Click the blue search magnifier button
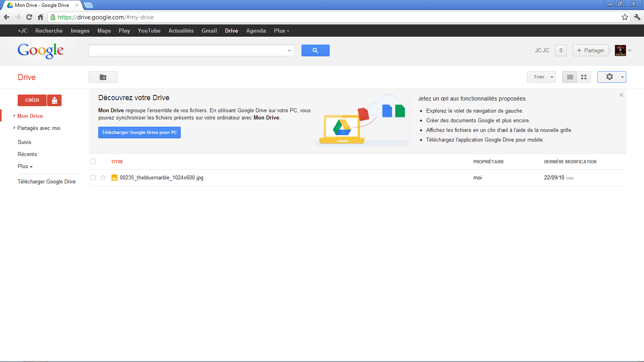 315,51
